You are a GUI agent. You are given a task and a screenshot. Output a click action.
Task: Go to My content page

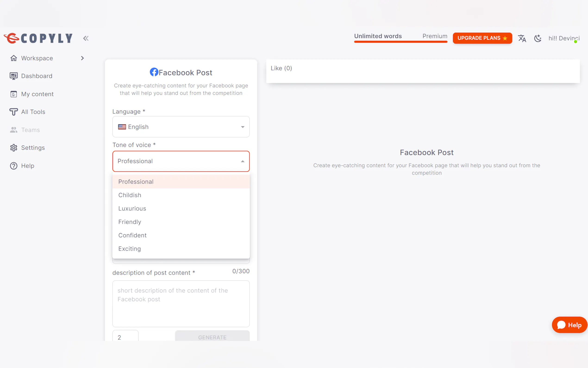coord(37,94)
